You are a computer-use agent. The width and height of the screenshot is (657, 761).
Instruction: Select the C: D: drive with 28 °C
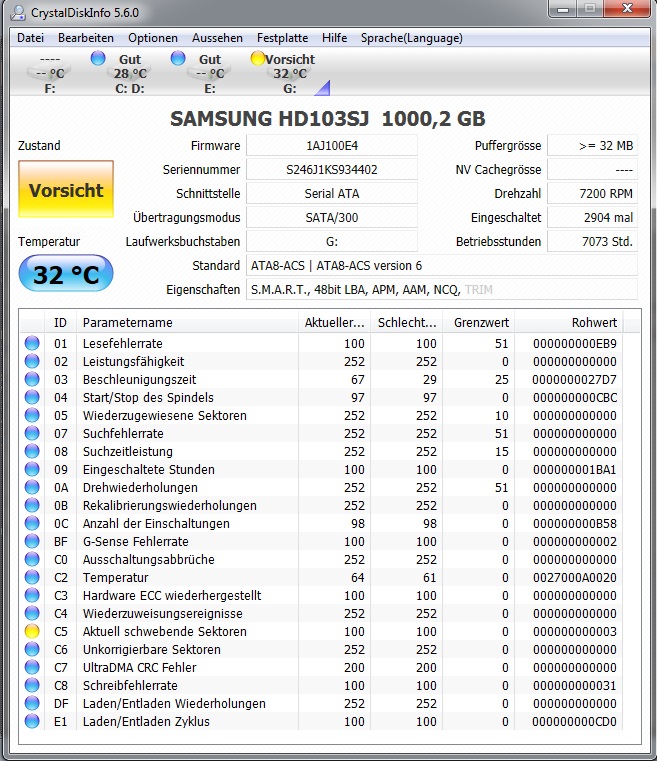(130, 74)
